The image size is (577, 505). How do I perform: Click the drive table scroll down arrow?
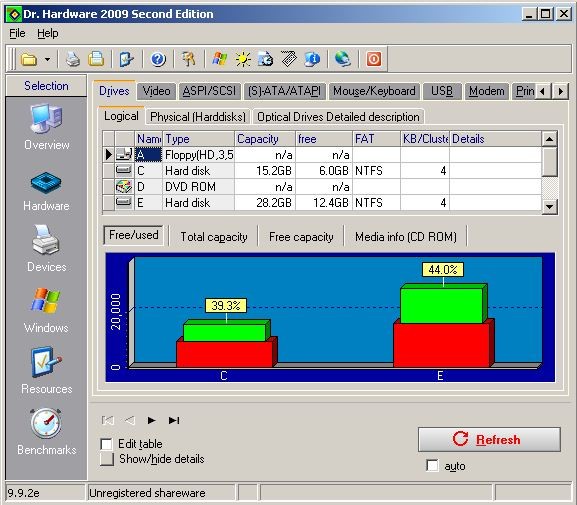pos(549,206)
